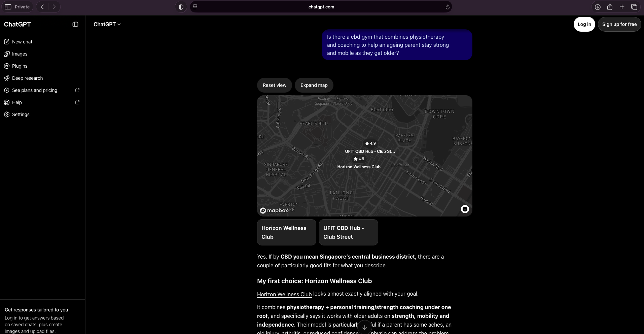The image size is (644, 334).
Task: Show the tab overview icon
Action: pos(634,7)
